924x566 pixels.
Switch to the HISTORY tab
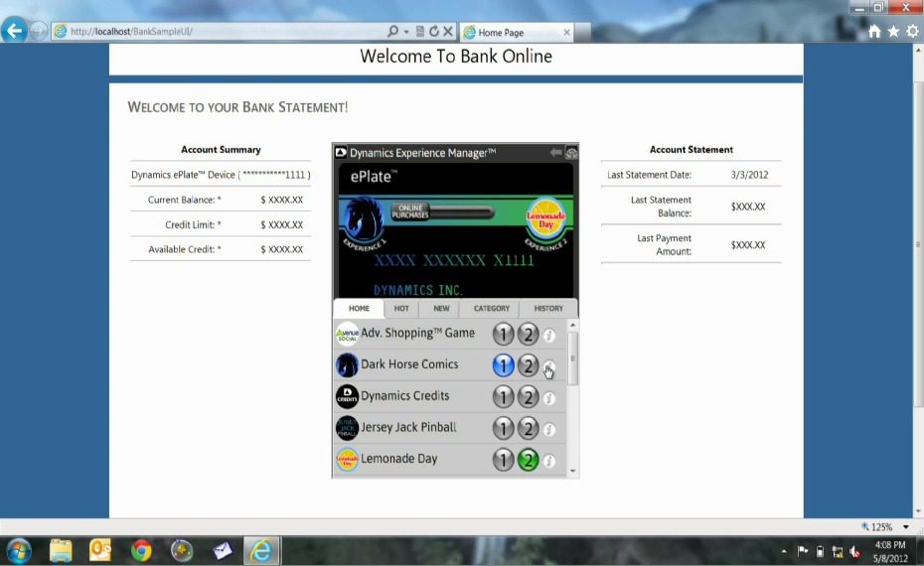point(548,308)
